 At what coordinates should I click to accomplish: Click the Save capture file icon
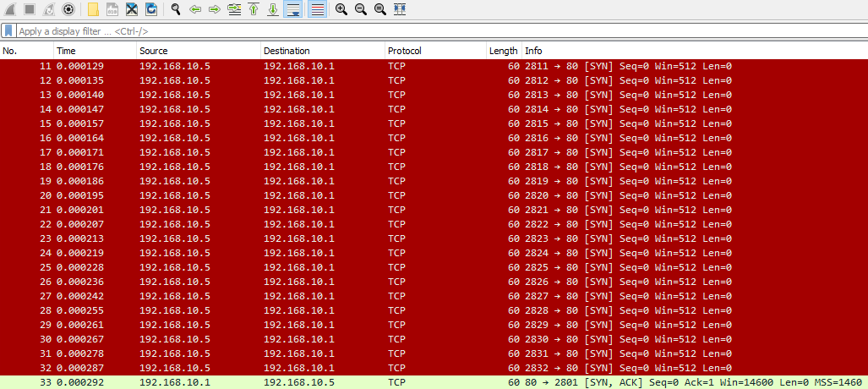pyautogui.click(x=112, y=9)
